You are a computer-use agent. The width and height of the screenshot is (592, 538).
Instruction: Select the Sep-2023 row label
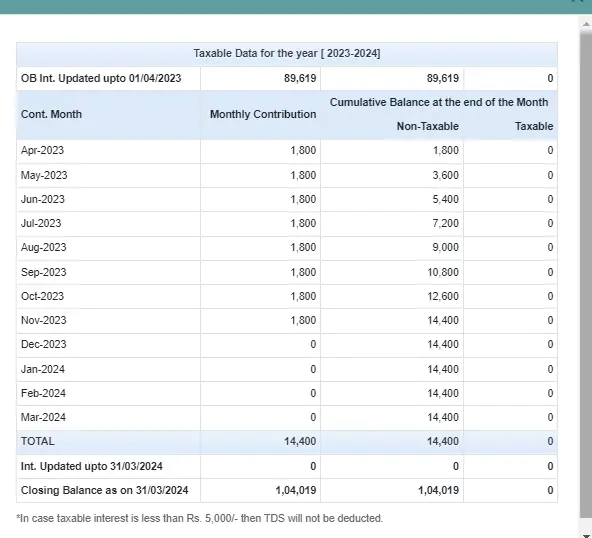(x=43, y=272)
